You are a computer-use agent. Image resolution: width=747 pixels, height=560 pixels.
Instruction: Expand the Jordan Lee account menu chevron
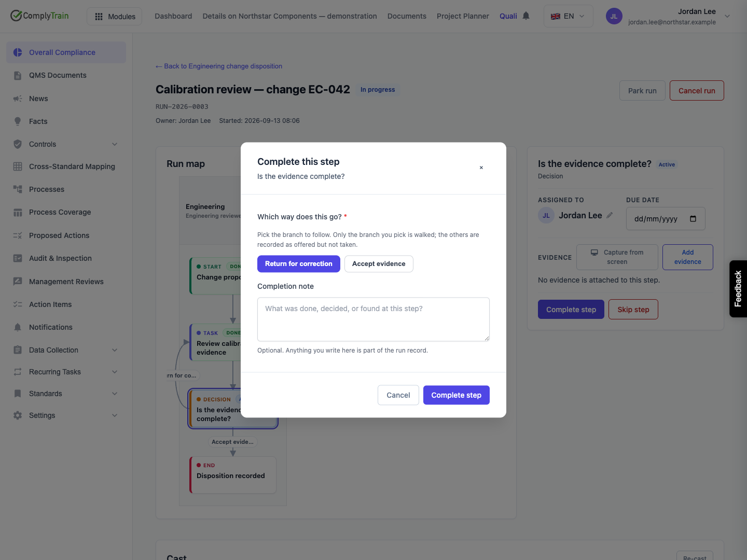click(x=727, y=16)
